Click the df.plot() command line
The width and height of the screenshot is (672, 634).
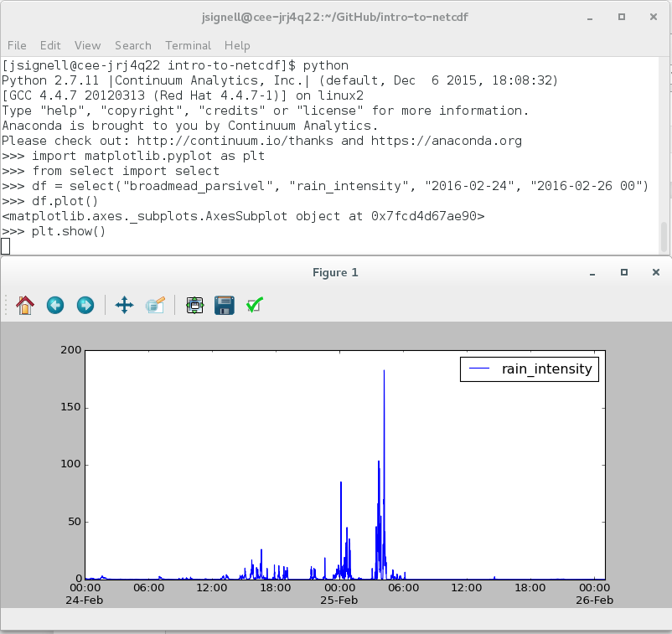click(x=49, y=201)
